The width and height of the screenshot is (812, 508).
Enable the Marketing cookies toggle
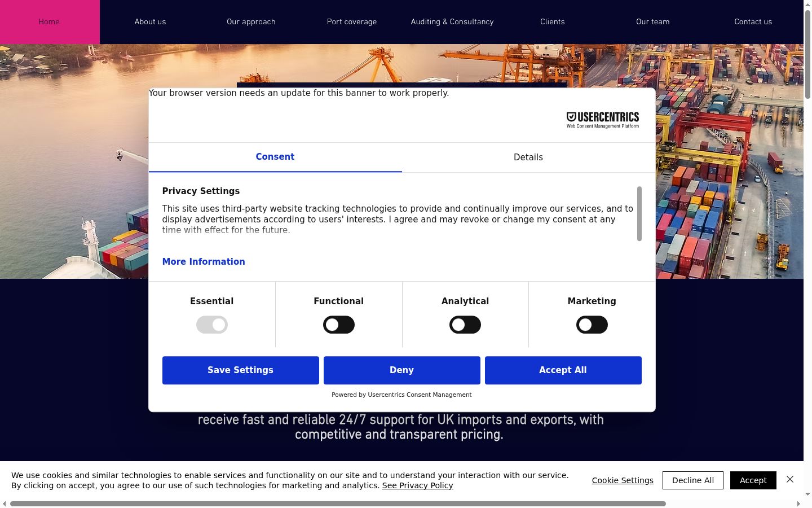tap(592, 325)
